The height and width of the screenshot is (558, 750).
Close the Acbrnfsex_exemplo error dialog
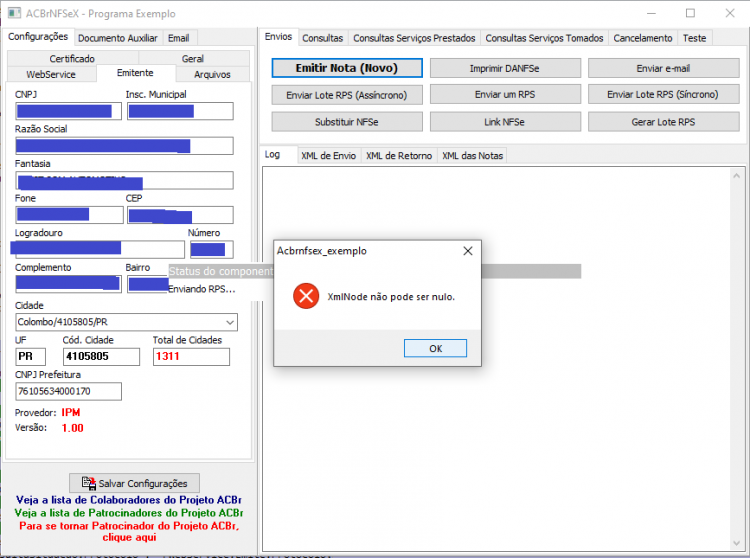tap(468, 251)
